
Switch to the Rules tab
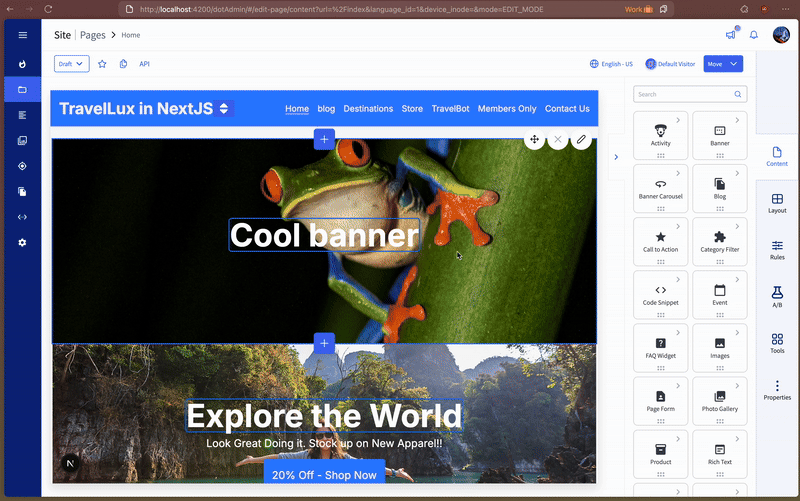pos(777,249)
